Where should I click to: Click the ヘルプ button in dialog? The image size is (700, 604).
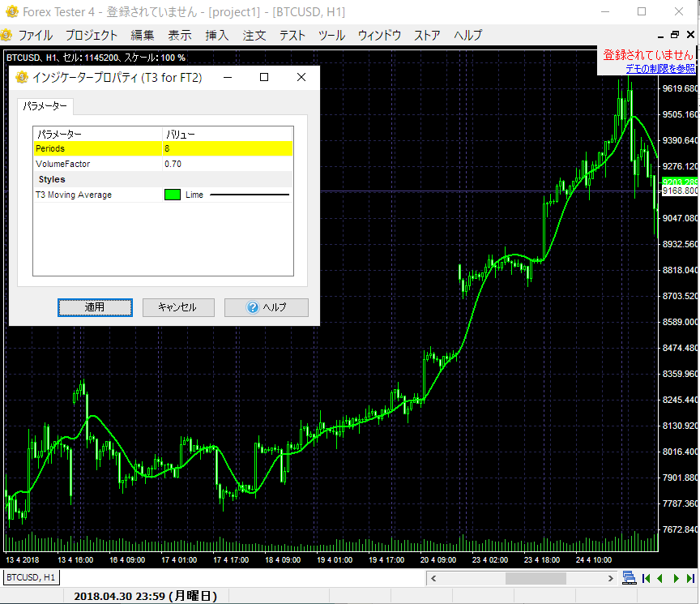[x=266, y=307]
